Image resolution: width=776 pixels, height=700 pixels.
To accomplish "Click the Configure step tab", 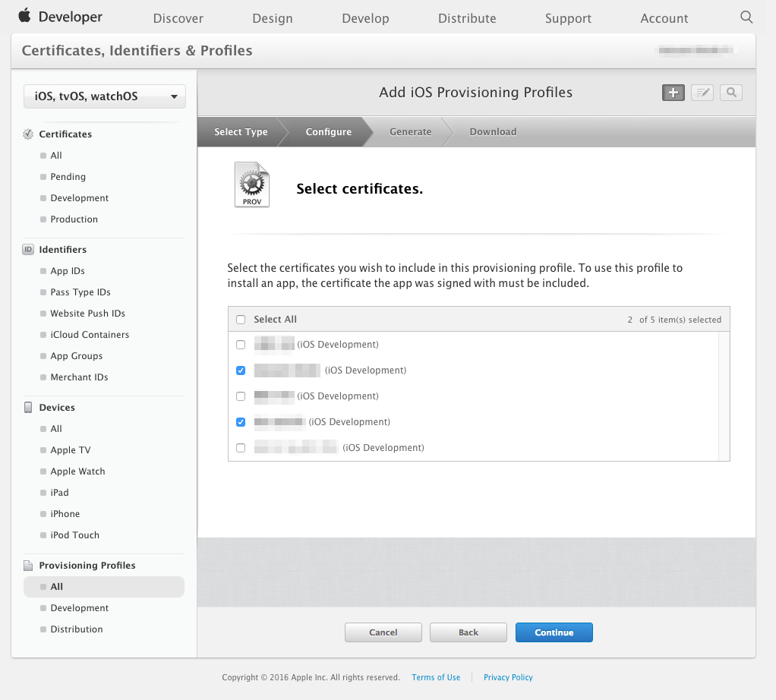I will (329, 131).
